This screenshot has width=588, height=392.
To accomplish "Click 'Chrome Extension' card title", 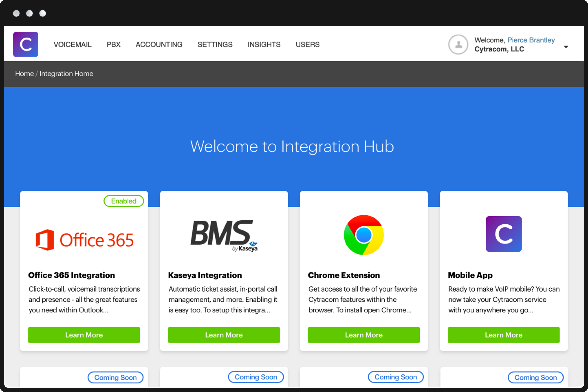I will tap(344, 275).
